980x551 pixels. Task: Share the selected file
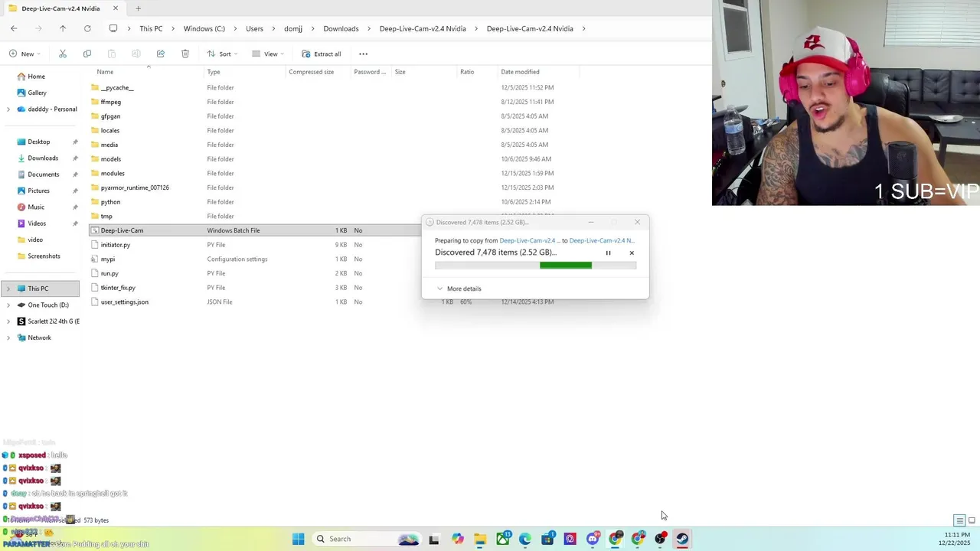pos(161,54)
